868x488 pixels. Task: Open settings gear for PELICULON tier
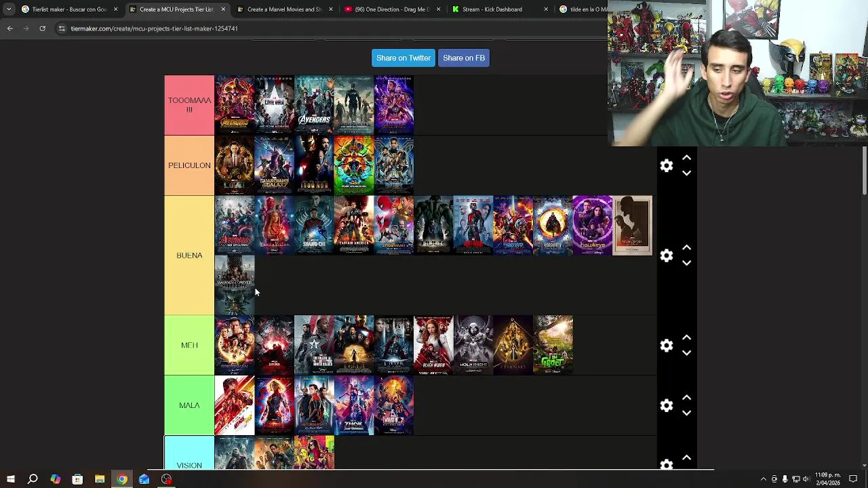[667, 165]
